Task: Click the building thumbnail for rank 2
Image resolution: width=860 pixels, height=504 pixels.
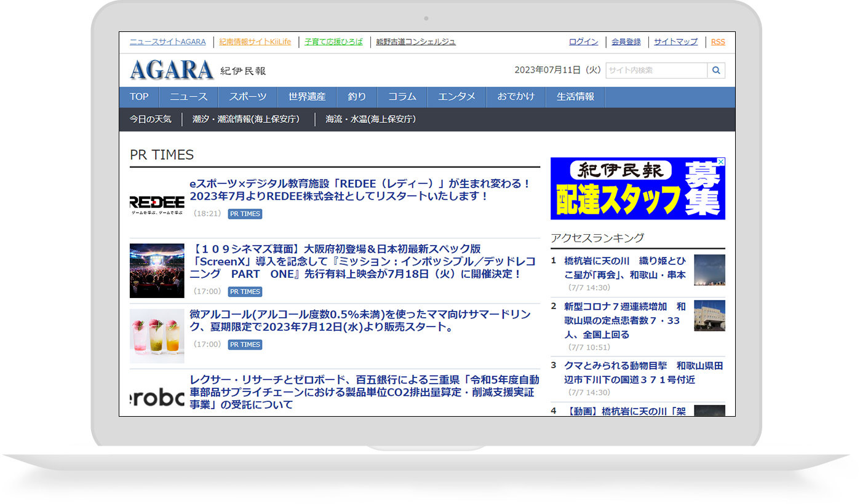Action: [x=709, y=315]
